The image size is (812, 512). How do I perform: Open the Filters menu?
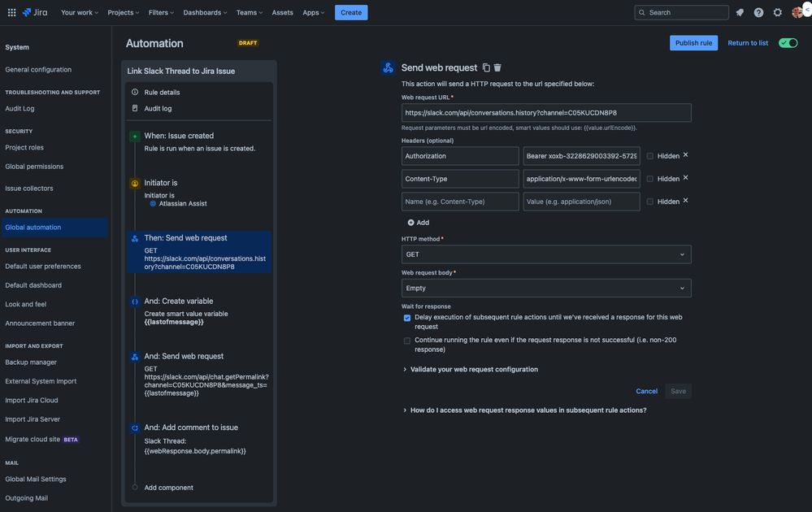pos(161,12)
